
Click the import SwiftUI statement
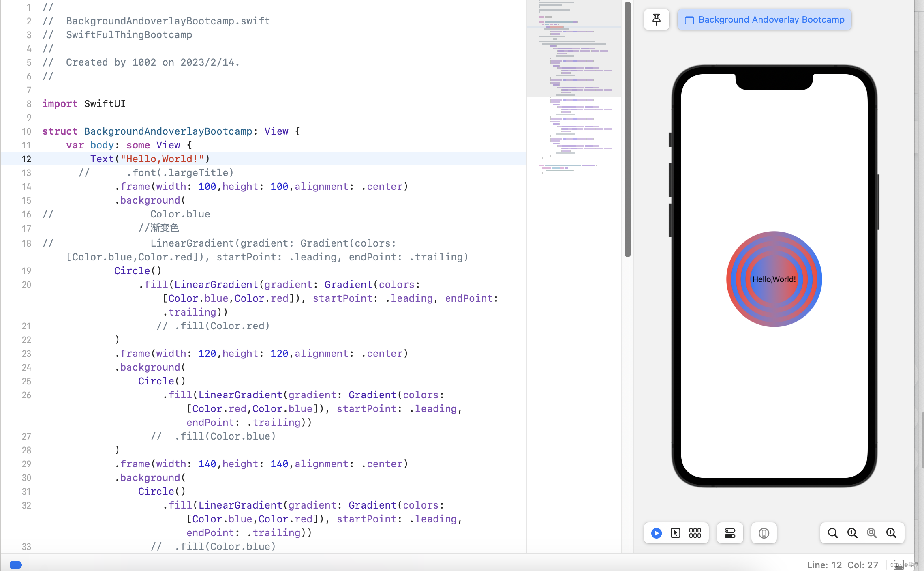83,104
